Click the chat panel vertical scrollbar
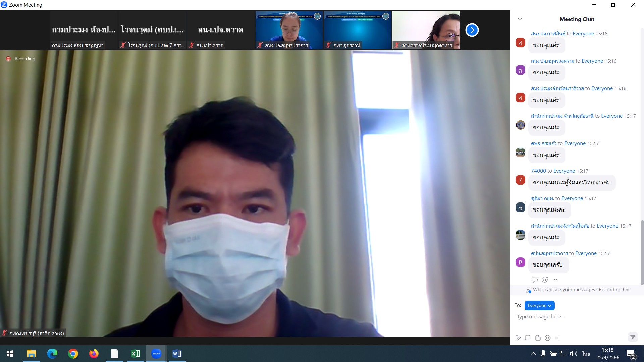The width and height of the screenshot is (644, 362). point(642,252)
